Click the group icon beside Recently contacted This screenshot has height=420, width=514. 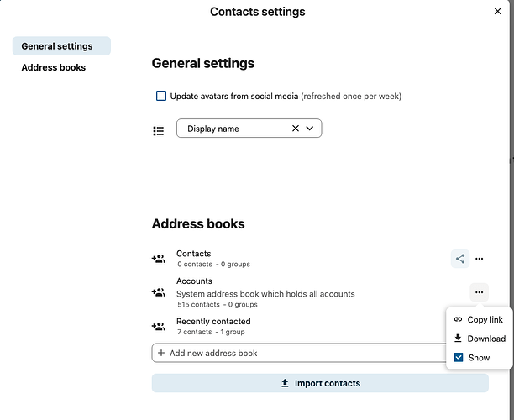[159, 326]
